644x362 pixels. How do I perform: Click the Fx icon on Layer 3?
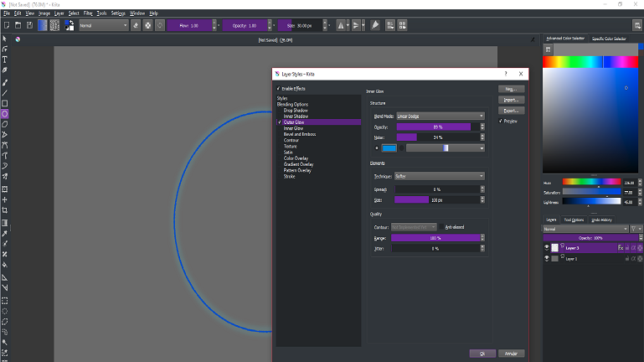point(621,248)
